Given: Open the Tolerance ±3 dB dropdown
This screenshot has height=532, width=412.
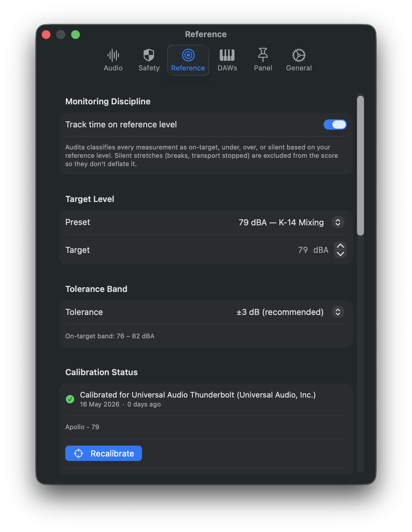Looking at the screenshot, I should [338, 312].
